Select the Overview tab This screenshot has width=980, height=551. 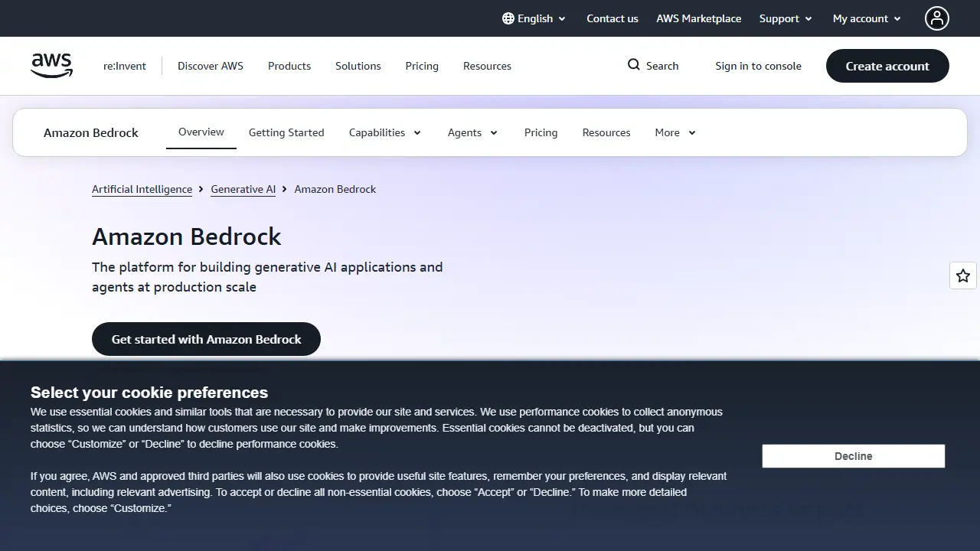coord(201,132)
